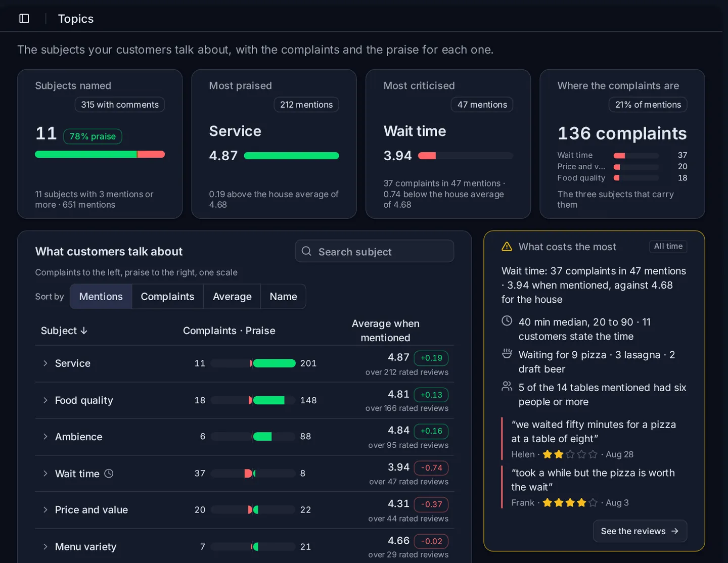
Task: Click the clock icon next to Wait time row
Action: click(109, 474)
